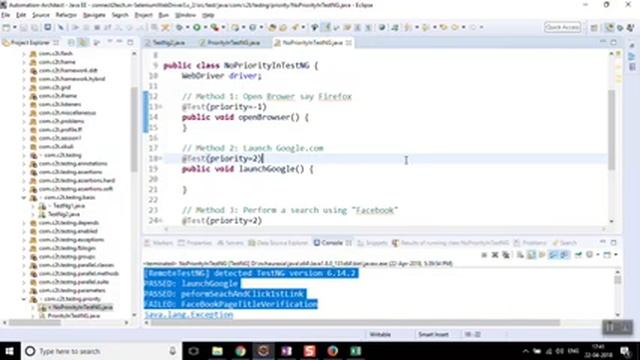Viewport: 640px width, 360px height.
Task: Switch to the Java EE perspective icon
Action: click(609, 27)
